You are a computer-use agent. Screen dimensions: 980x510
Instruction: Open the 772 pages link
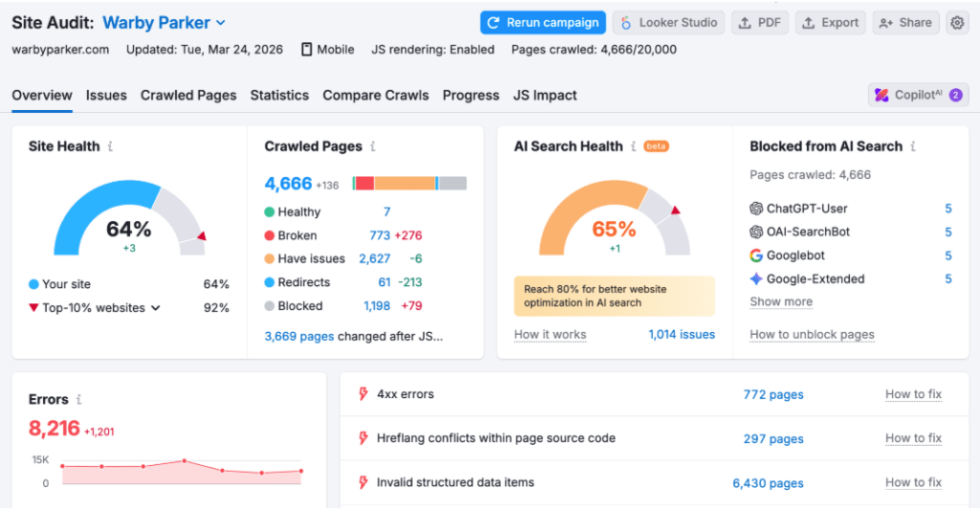point(773,394)
